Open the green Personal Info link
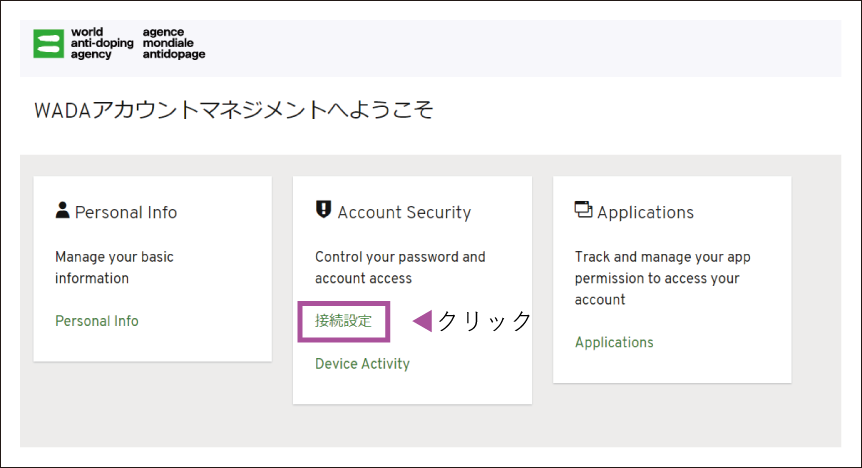This screenshot has height=468, width=862. coord(97,321)
